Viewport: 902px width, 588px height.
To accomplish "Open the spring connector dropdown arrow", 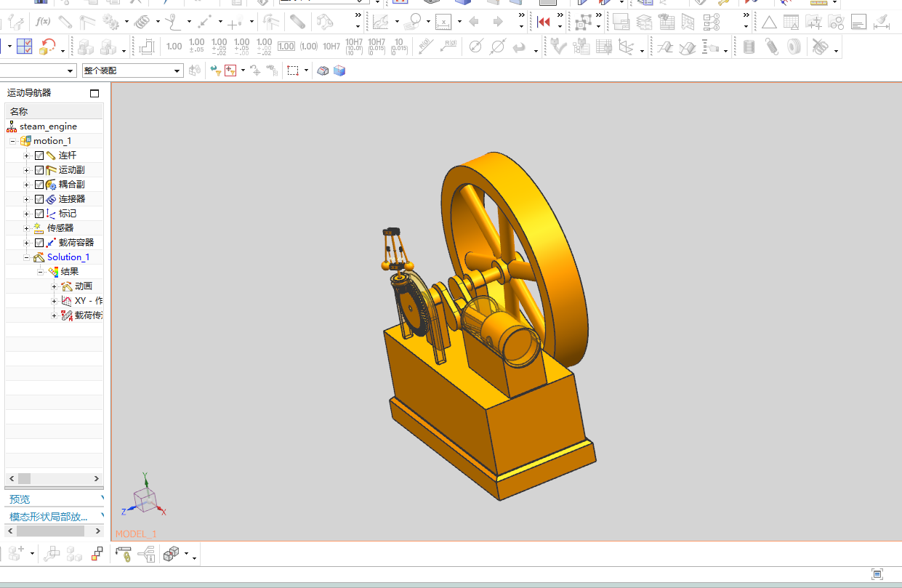I will click(158, 22).
